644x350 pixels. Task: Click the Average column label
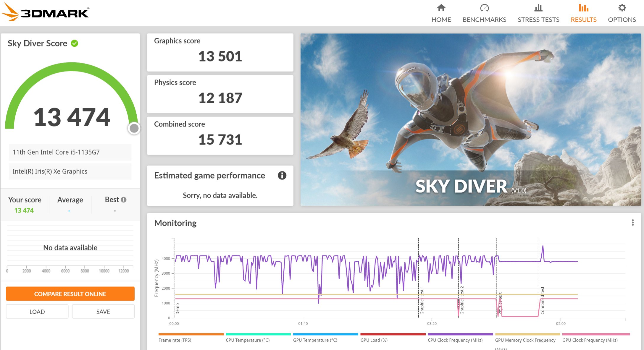[70, 200]
